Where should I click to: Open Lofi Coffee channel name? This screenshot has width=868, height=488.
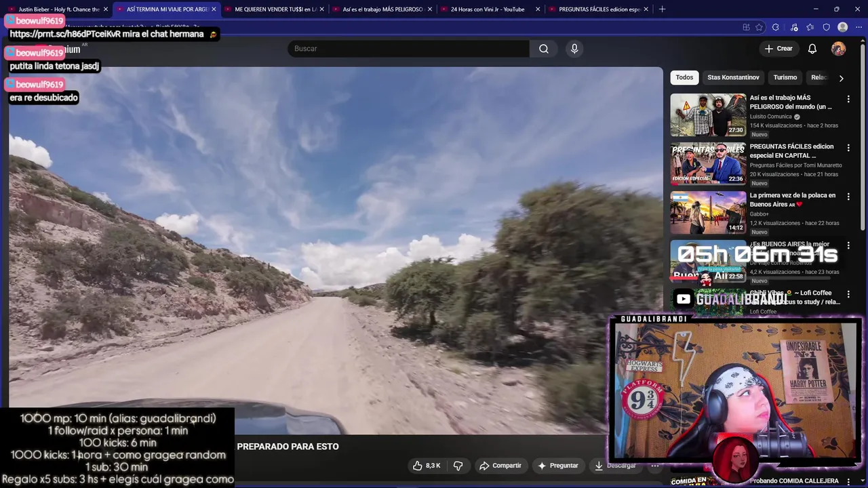[764, 312]
